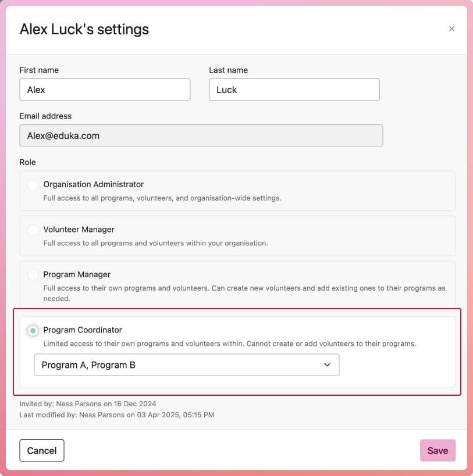This screenshot has height=476, width=473.
Task: Choose the Volunteer Manager radio circle
Action: click(33, 230)
